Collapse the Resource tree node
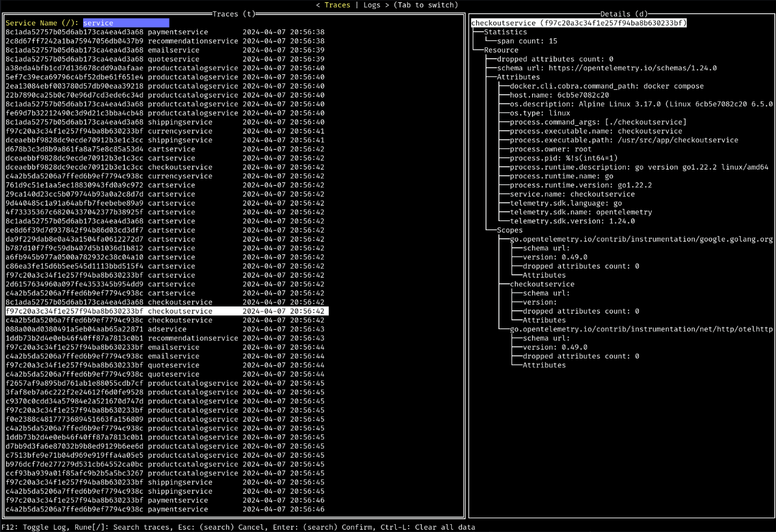Image resolution: width=776 pixels, height=532 pixels. [501, 50]
